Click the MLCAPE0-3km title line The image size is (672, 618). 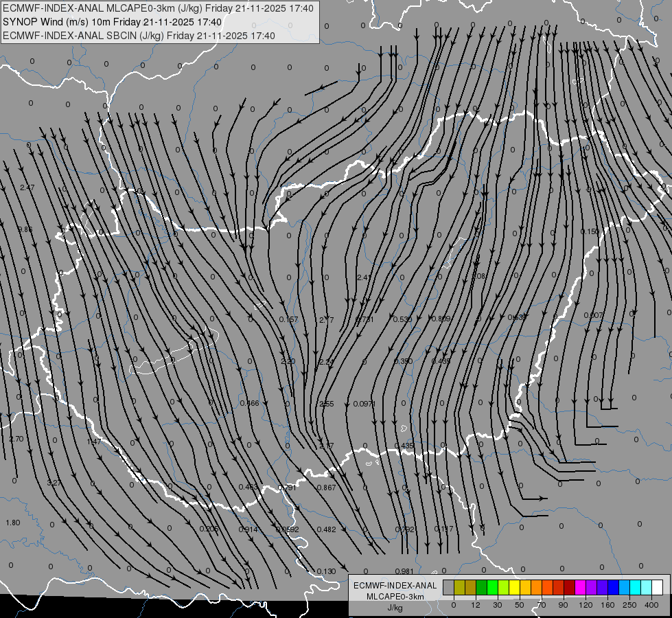[158, 8]
